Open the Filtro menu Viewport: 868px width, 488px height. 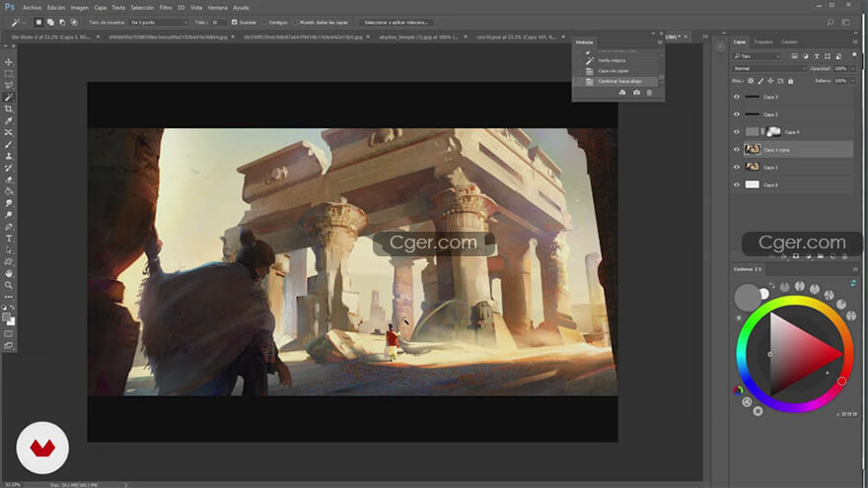point(166,8)
